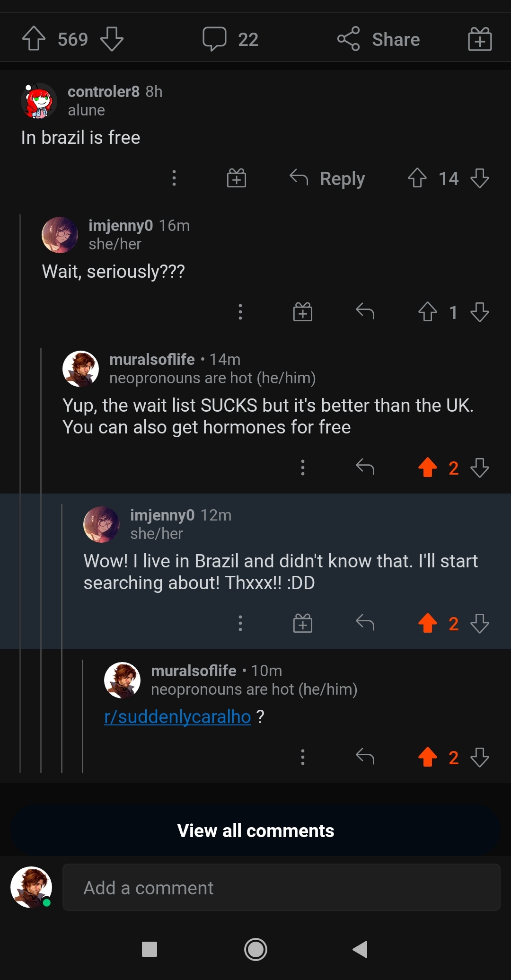Give award to the post
The height and width of the screenshot is (980, 511).
[x=480, y=39]
